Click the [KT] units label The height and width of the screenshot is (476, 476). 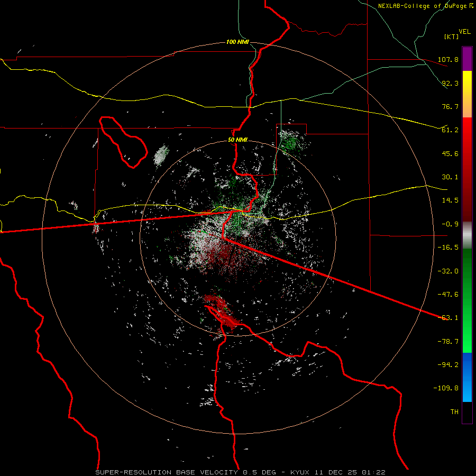(451, 36)
